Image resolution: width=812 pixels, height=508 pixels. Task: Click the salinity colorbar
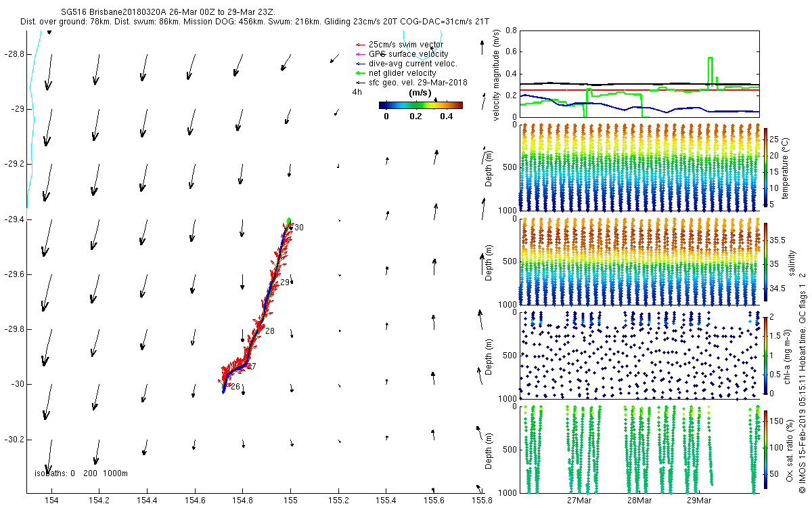tap(767, 262)
